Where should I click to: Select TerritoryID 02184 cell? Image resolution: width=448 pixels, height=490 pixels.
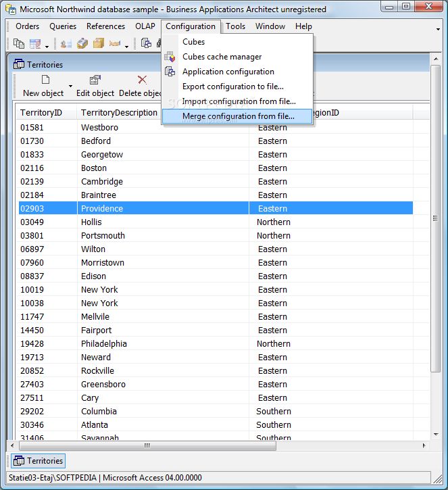[47, 195]
